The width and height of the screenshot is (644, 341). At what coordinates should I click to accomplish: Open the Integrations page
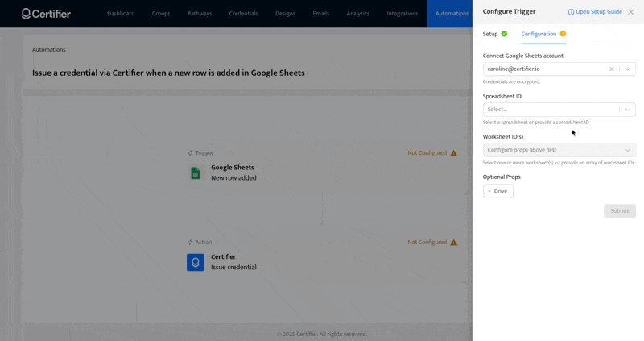pos(402,14)
